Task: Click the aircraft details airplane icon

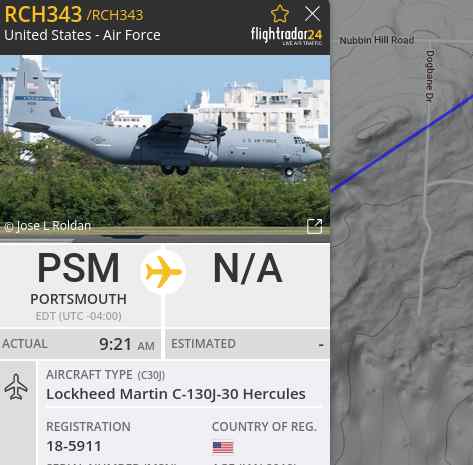Action: 16,387
